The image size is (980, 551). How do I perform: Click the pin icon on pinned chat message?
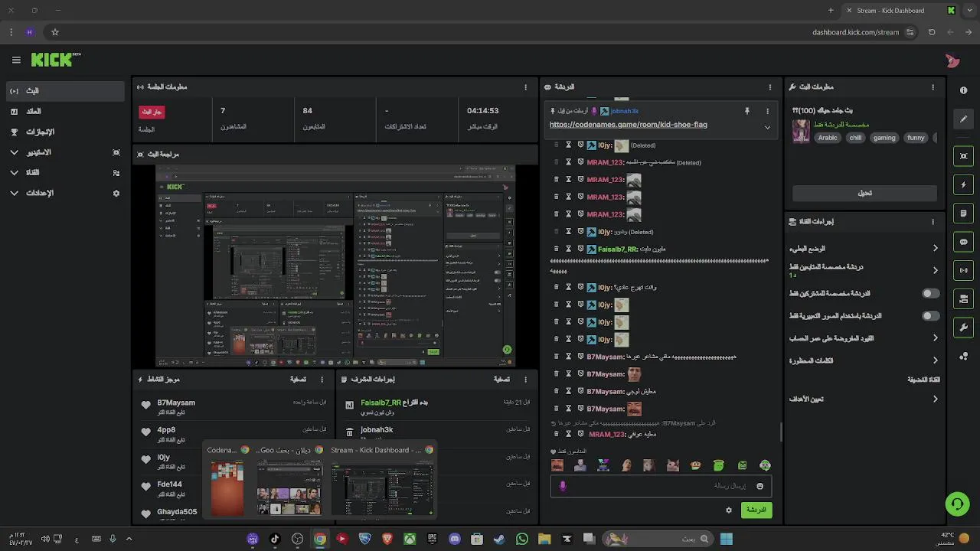(747, 111)
